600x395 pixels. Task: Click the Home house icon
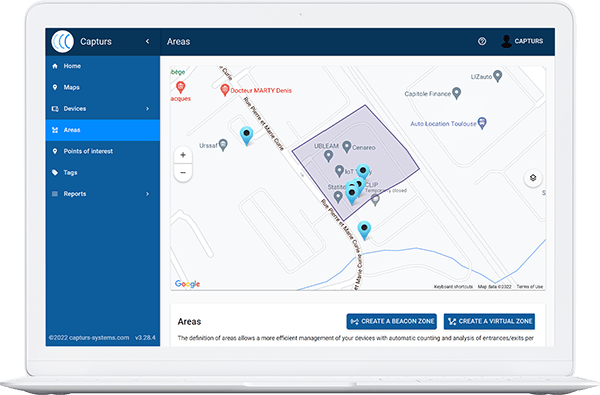(55, 66)
